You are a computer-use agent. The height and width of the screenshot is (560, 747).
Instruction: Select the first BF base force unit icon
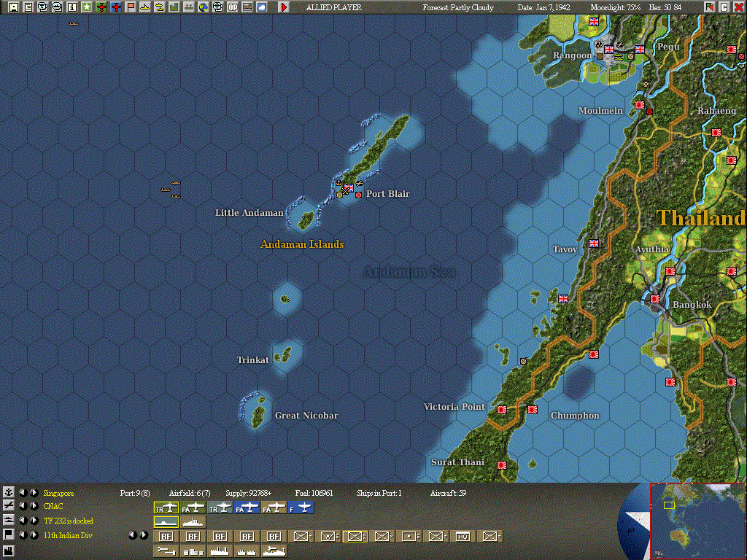tap(166, 537)
